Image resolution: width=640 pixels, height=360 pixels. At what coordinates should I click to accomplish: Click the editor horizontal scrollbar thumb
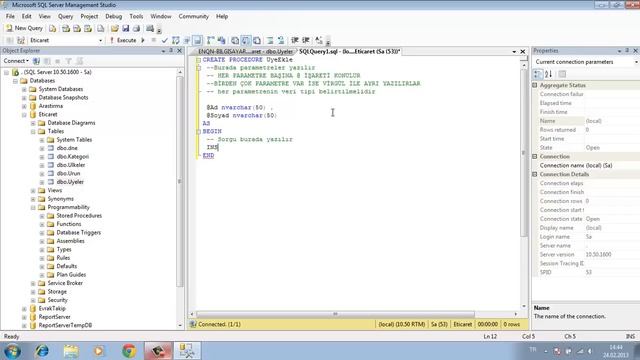click(336, 314)
